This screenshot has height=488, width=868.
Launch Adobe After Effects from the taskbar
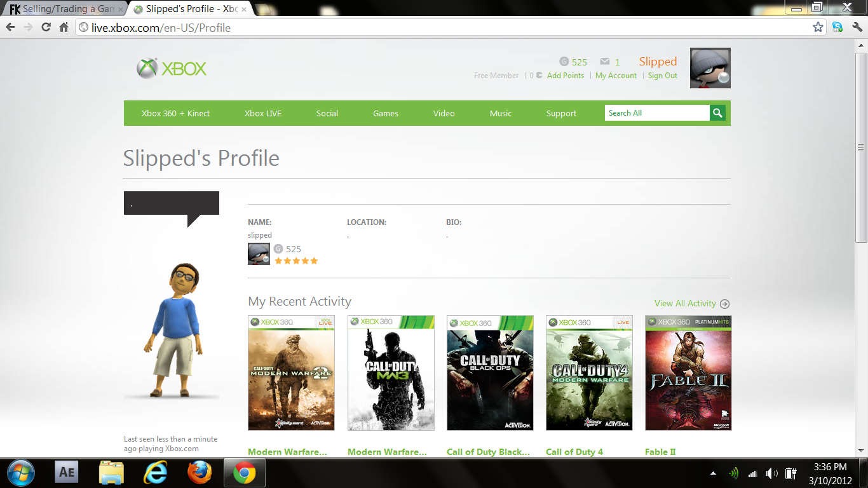[67, 473]
